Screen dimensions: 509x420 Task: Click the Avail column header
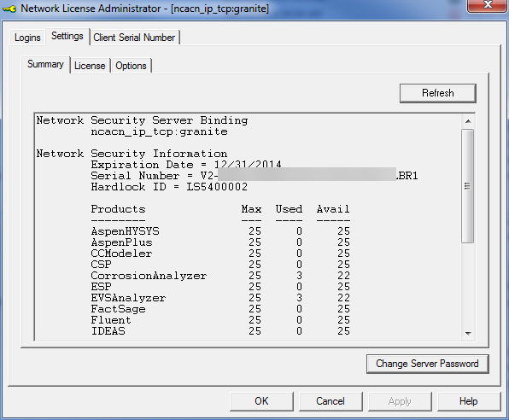(333, 209)
